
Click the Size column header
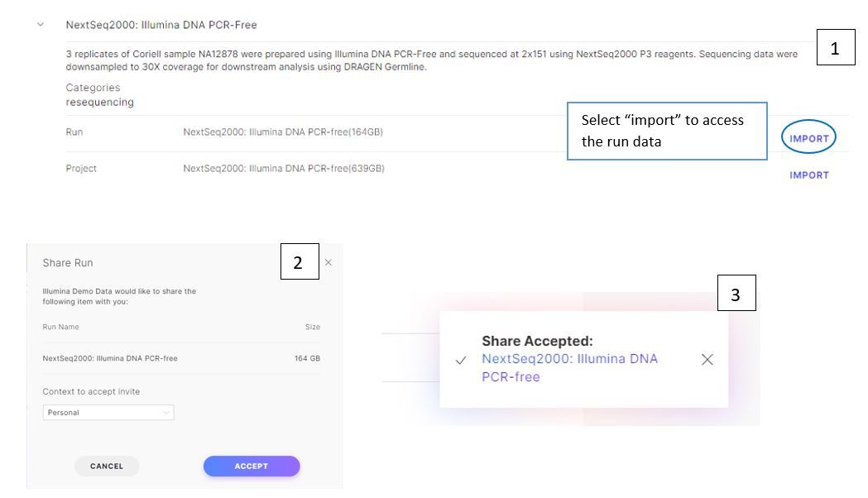[x=313, y=327]
